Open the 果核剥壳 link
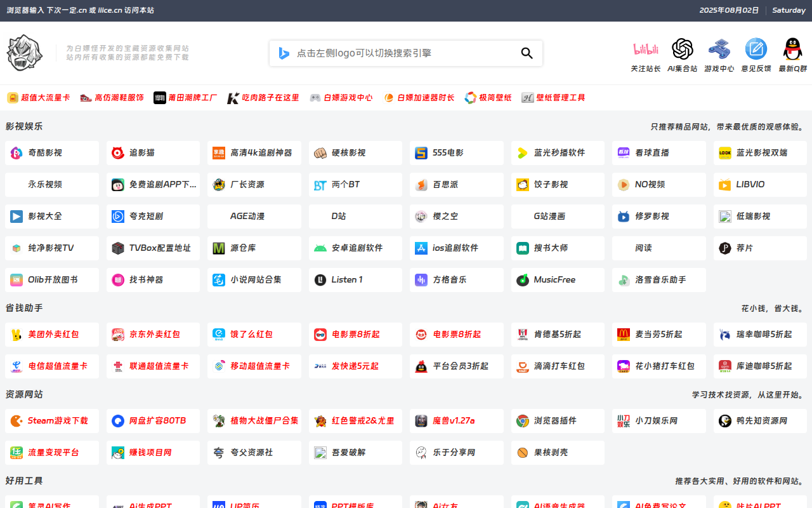This screenshot has height=508, width=812. [x=558, y=453]
